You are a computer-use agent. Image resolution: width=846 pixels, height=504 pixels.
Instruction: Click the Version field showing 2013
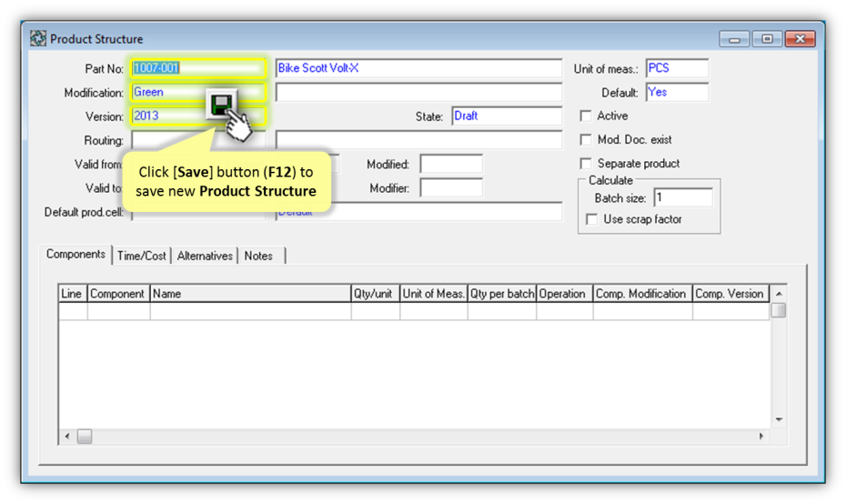pyautogui.click(x=198, y=116)
